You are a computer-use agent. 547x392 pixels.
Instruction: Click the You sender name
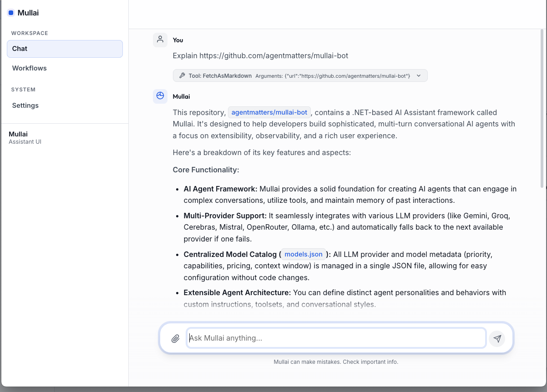click(x=178, y=40)
